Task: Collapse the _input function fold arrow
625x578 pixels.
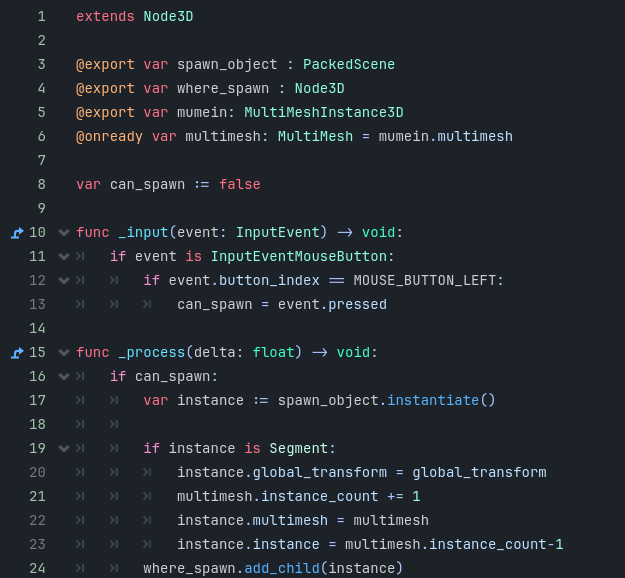Action: pyautogui.click(x=64, y=232)
